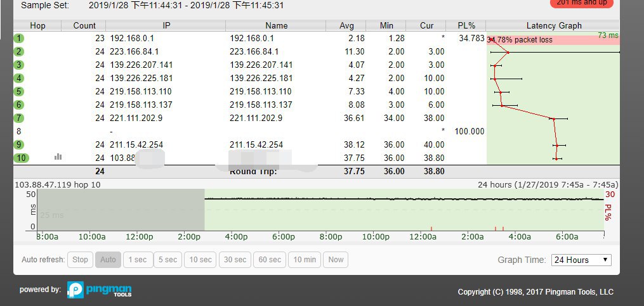This screenshot has height=306, width=644.
Task: Click the hop 2 green number badge
Action: (19, 52)
